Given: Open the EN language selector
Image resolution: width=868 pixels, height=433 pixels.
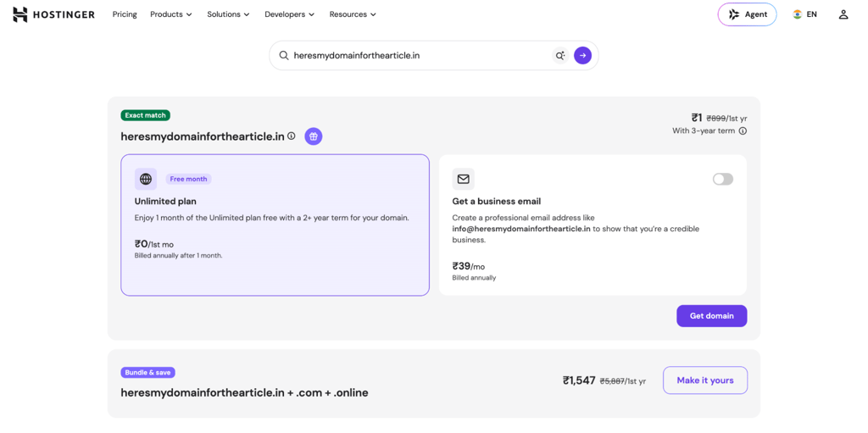Looking at the screenshot, I should pyautogui.click(x=805, y=14).
